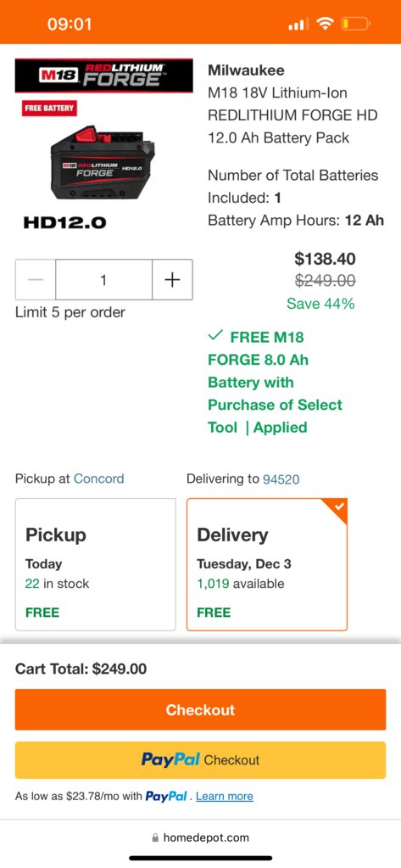401x868 pixels.
Task: Tap the red FREE BATTERY badge
Action: pos(49,109)
